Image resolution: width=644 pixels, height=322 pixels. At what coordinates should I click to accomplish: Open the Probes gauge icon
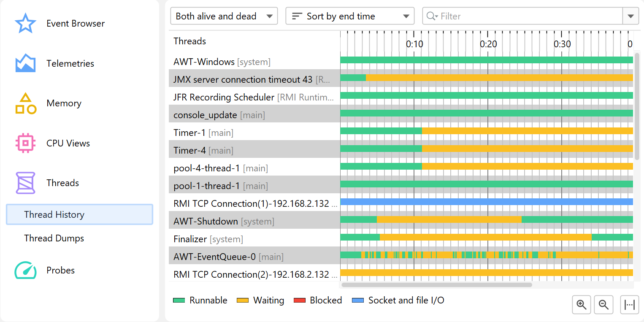pyautogui.click(x=25, y=271)
